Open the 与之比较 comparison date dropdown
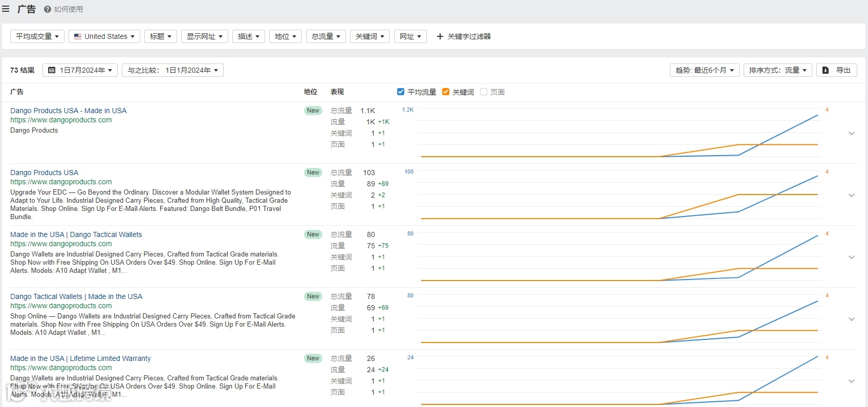Screen dimensions: 868x407 click(x=173, y=70)
